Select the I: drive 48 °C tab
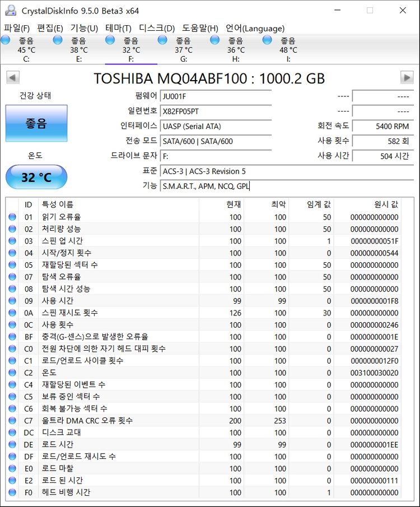This screenshot has height=507, width=420. pos(288,49)
